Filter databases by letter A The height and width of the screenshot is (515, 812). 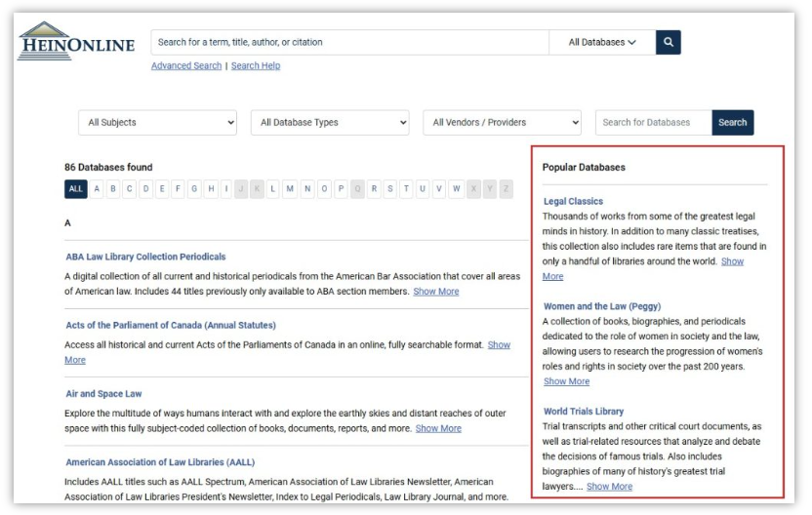[98, 189]
